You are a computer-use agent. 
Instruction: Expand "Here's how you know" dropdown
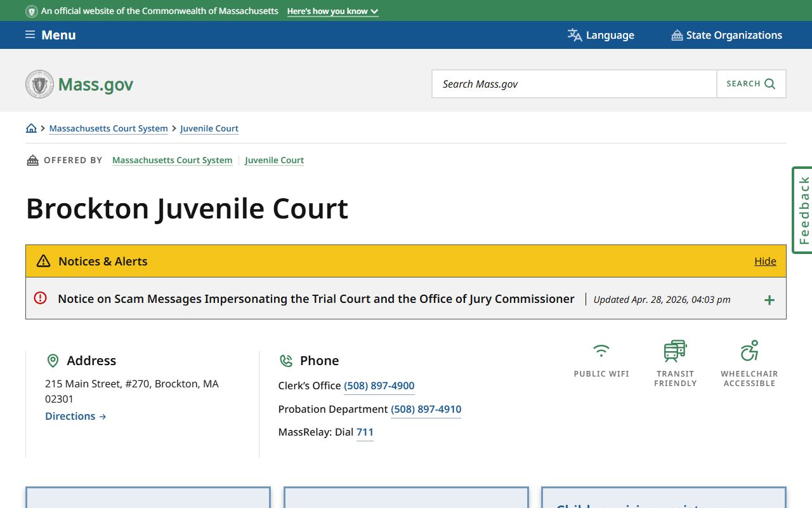pos(332,11)
